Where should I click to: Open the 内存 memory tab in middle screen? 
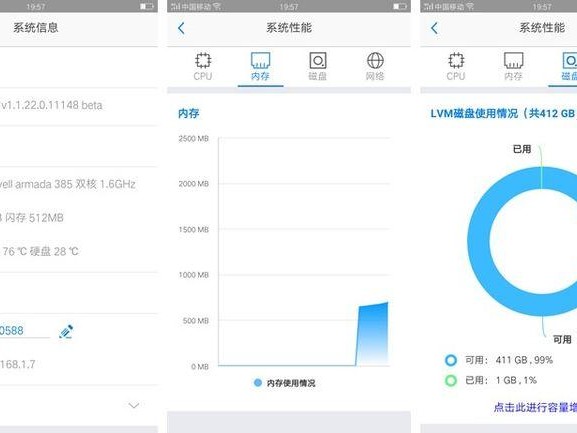click(x=261, y=66)
